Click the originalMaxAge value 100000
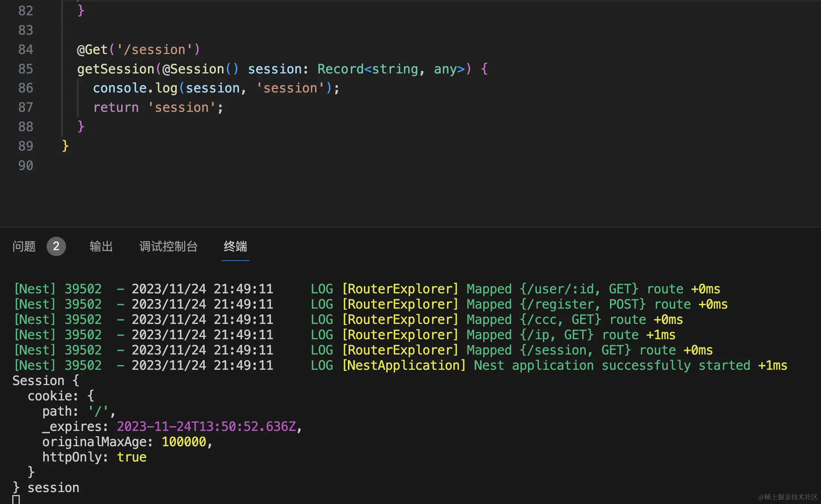Viewport: 821px width, 504px height. click(x=184, y=442)
